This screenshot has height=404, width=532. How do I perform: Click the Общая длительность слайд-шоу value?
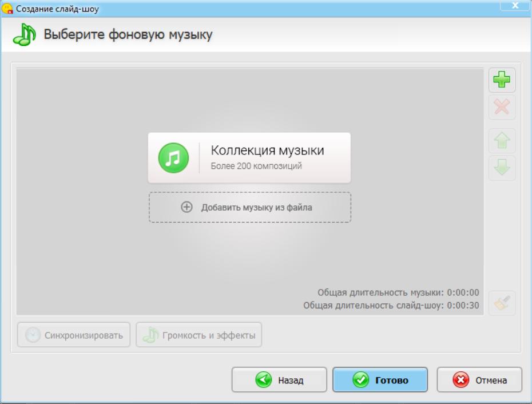pos(463,305)
